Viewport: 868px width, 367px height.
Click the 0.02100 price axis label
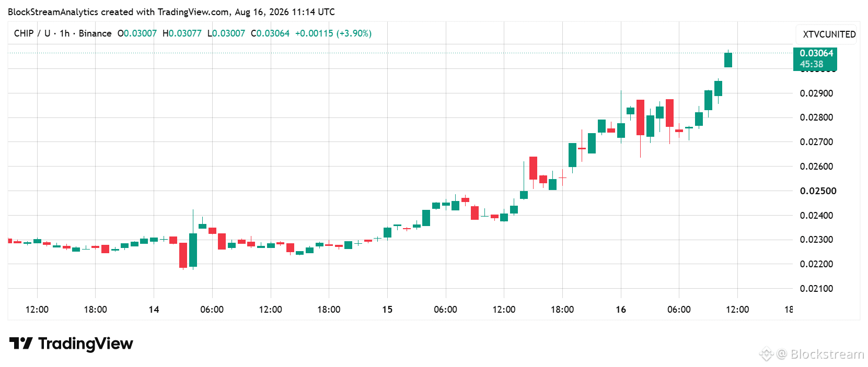pos(816,289)
